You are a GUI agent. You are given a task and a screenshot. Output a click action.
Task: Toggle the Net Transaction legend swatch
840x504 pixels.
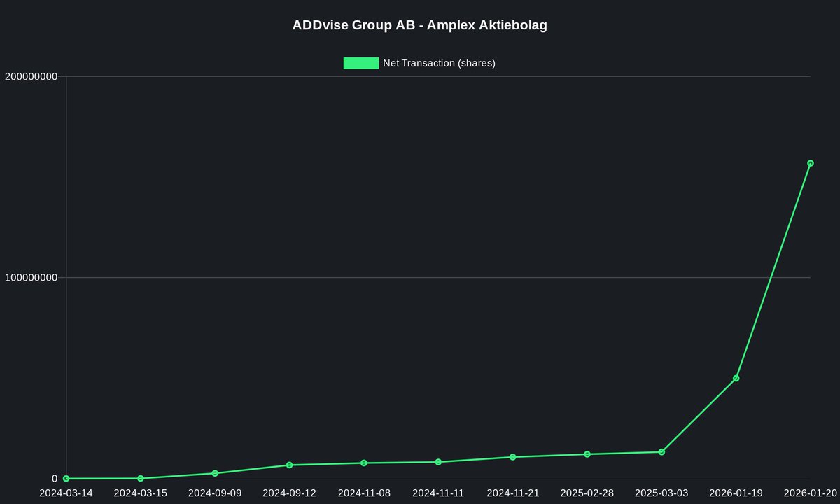click(x=360, y=63)
